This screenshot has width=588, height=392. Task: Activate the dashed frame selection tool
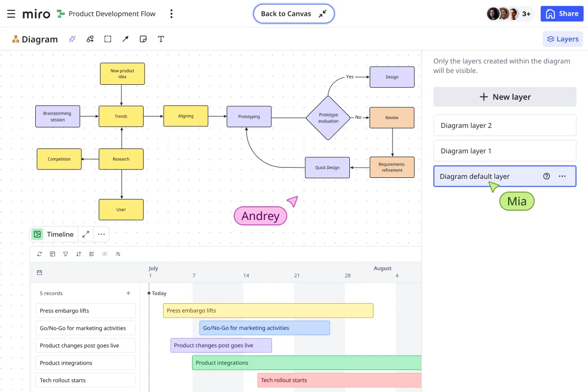(x=108, y=39)
